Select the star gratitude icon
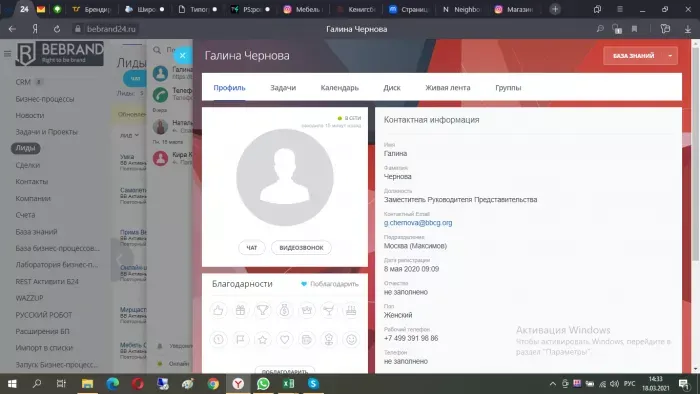Screen dimensions: 700x394 tap(262, 340)
